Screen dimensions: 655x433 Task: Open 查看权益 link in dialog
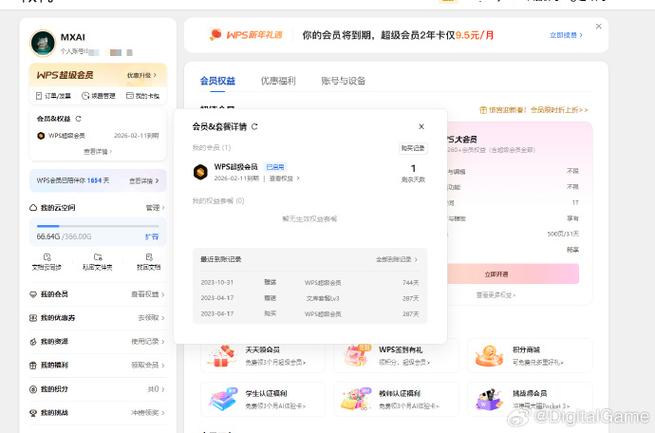click(284, 178)
